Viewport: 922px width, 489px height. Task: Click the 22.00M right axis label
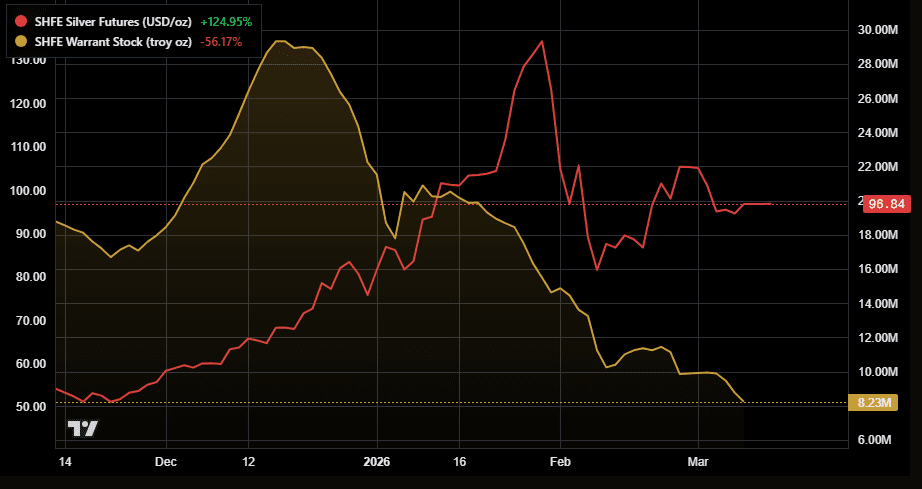pyautogui.click(x=877, y=166)
